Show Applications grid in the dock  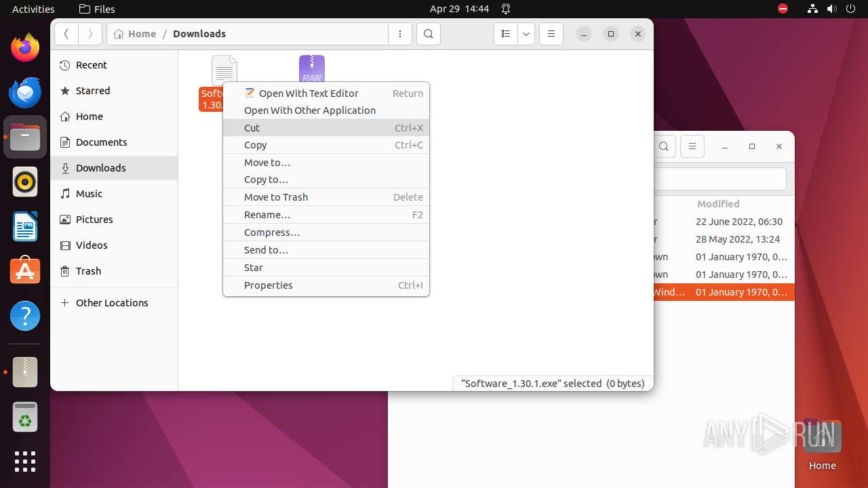(25, 462)
